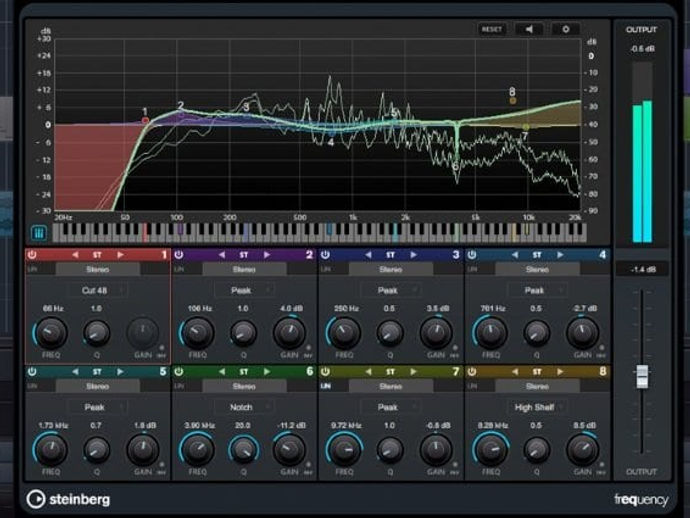Screen dimensions: 690x518
Task: Toggle band 6 power button
Action: pyautogui.click(x=179, y=371)
